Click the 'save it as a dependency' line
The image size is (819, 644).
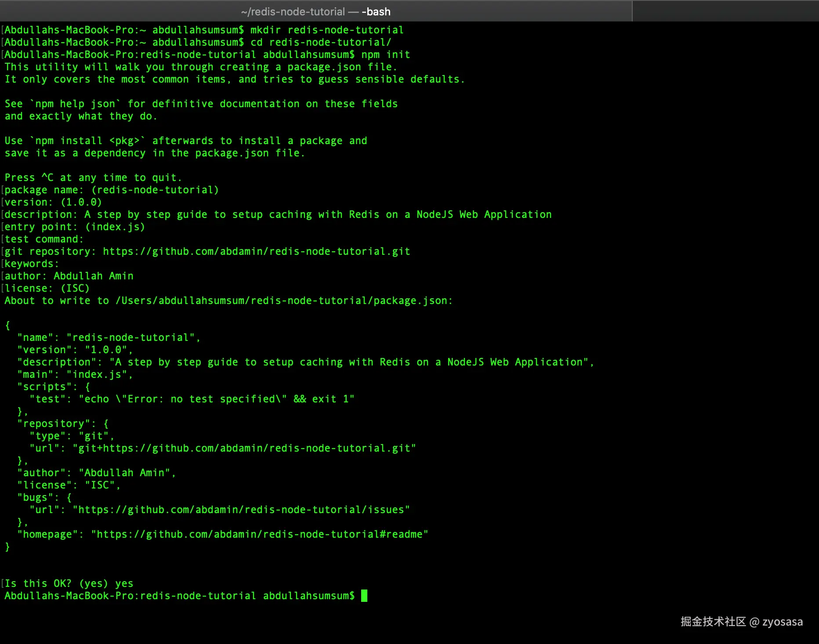pyautogui.click(x=155, y=153)
